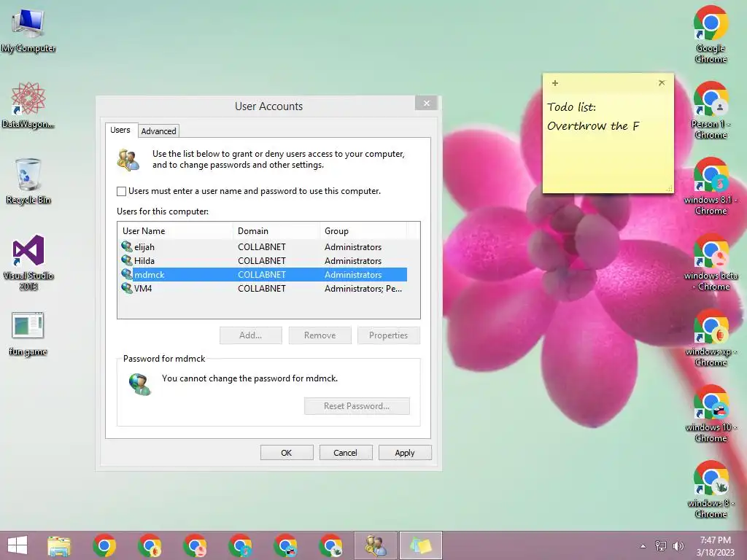This screenshot has width=747, height=560.
Task: Click the Windows Start button
Action: pos(18,545)
